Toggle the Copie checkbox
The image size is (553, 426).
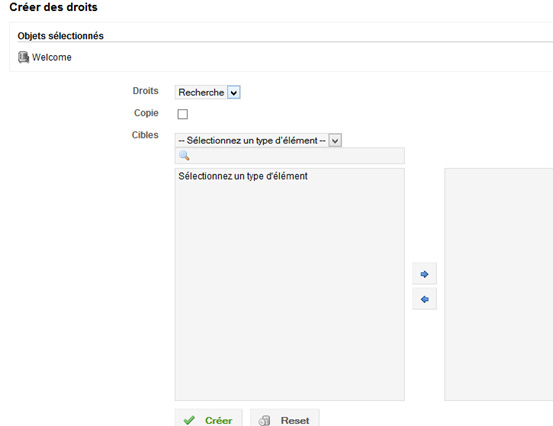[182, 114]
